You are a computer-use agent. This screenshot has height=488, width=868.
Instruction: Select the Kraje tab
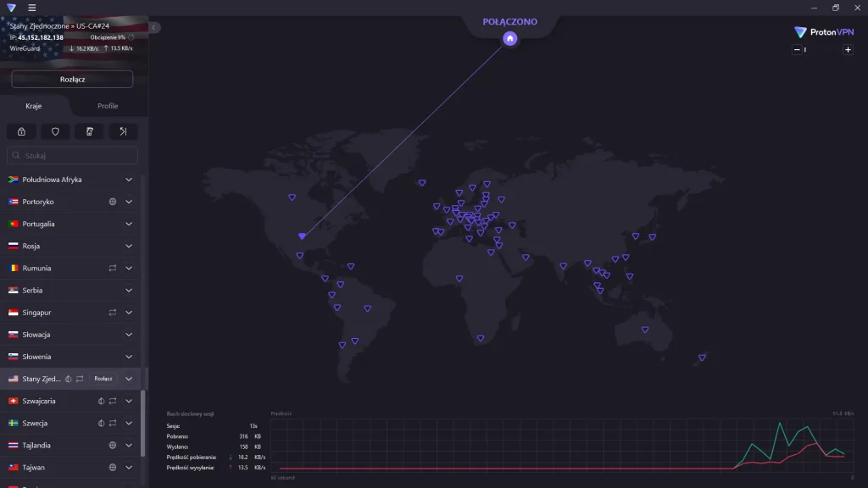[34, 106]
